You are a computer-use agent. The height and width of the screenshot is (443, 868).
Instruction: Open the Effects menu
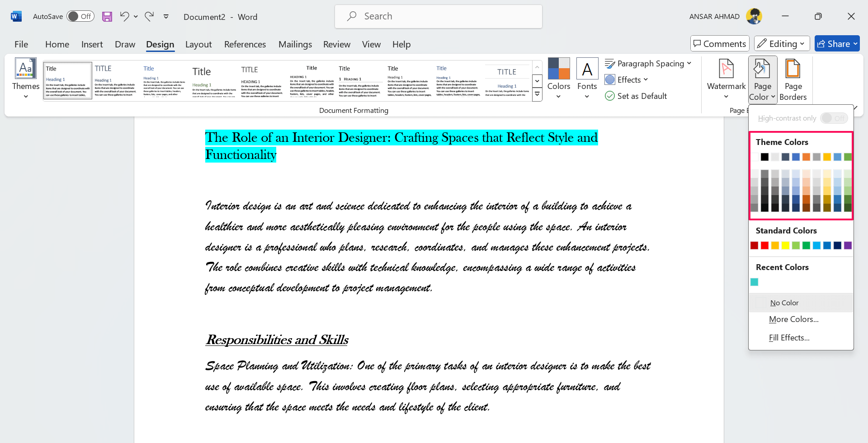tap(627, 79)
